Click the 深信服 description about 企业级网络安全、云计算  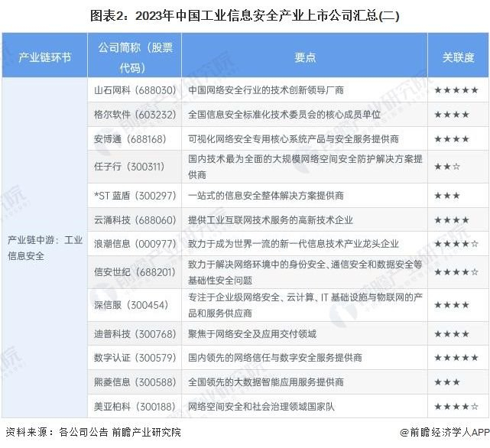[305, 305]
